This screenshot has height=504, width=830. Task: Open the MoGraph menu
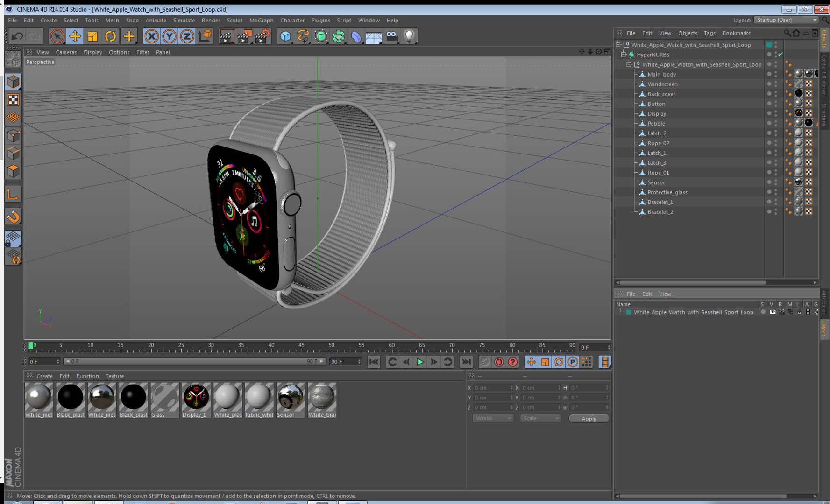click(x=262, y=21)
